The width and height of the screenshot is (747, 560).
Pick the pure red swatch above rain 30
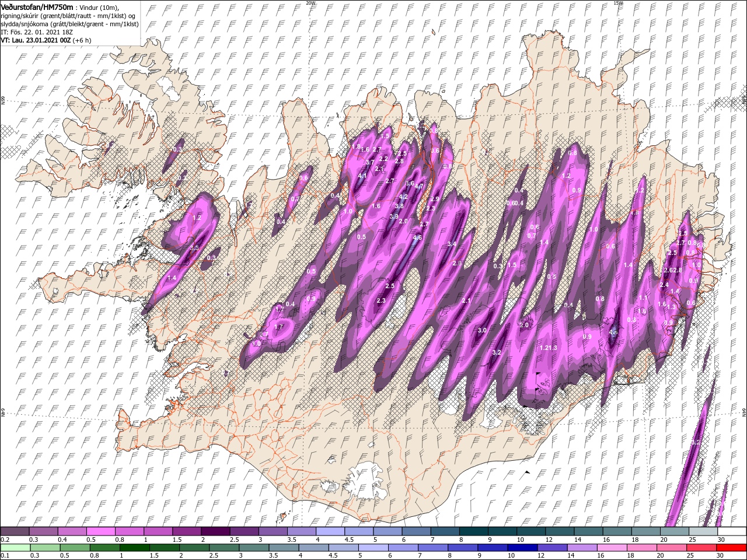pyautogui.click(x=731, y=548)
